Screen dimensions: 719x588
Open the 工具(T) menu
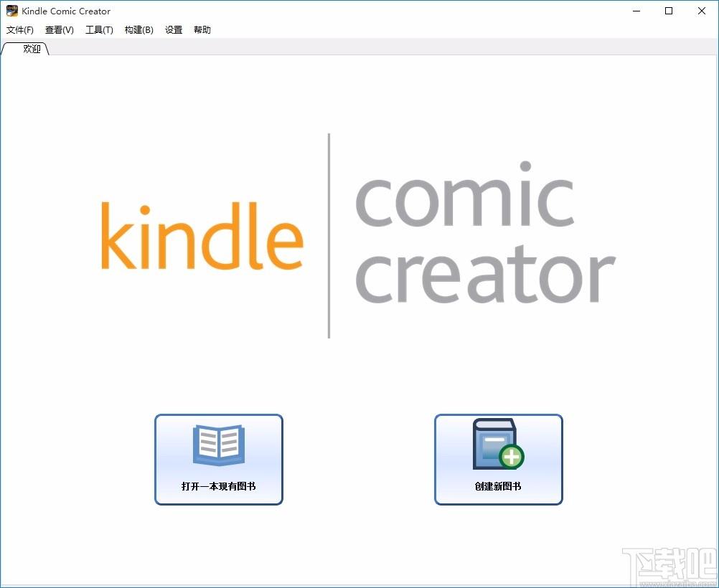pos(99,29)
